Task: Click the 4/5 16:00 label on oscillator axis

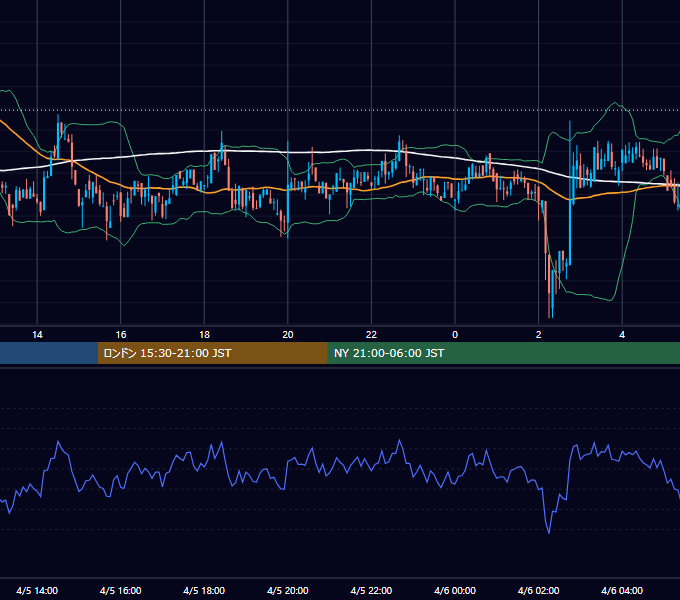Action: coord(121,590)
